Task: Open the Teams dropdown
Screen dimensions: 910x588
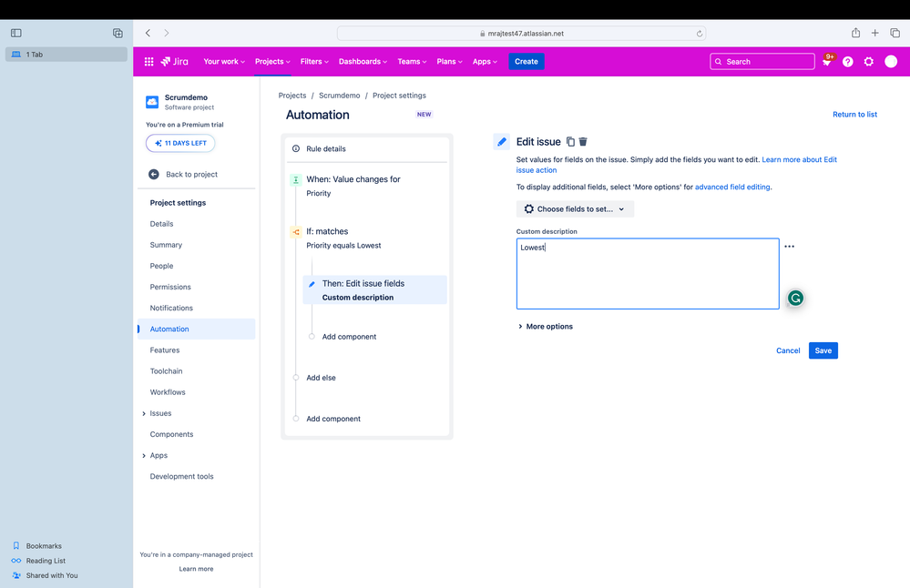Action: 412,62
